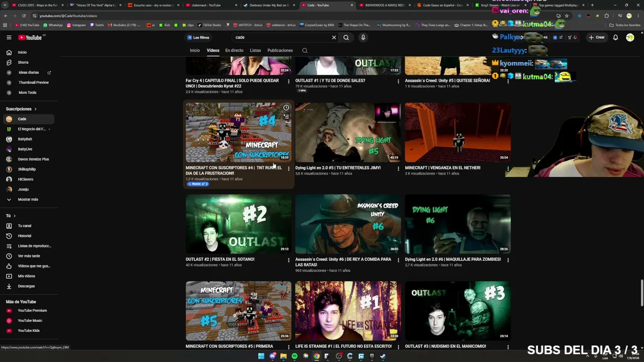Image resolution: width=644 pixels, height=362 pixels.
Task: Add Minecraft #4 video to Watch Later
Action: point(286,108)
